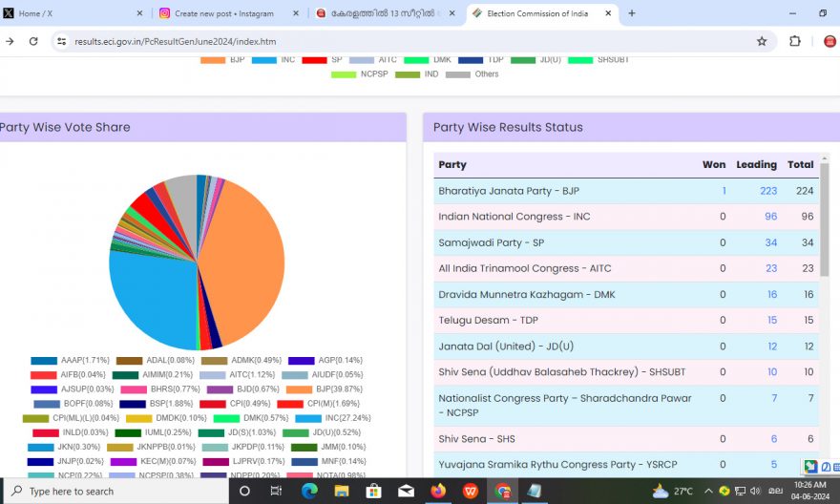The height and width of the screenshot is (504, 840).
Task: Click Shiv Sena SHS Leading 6 link
Action: pos(774,439)
